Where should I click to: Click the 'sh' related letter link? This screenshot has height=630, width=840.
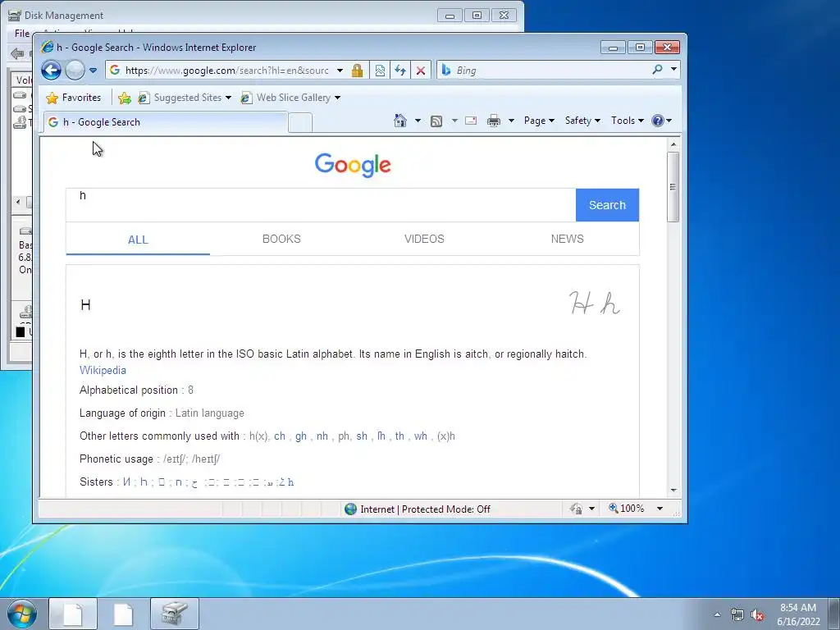click(x=362, y=436)
